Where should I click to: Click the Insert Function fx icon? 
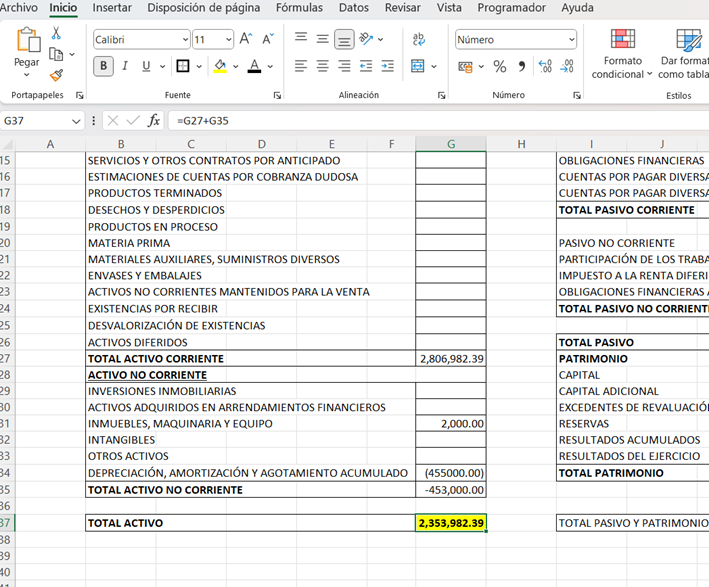click(154, 120)
